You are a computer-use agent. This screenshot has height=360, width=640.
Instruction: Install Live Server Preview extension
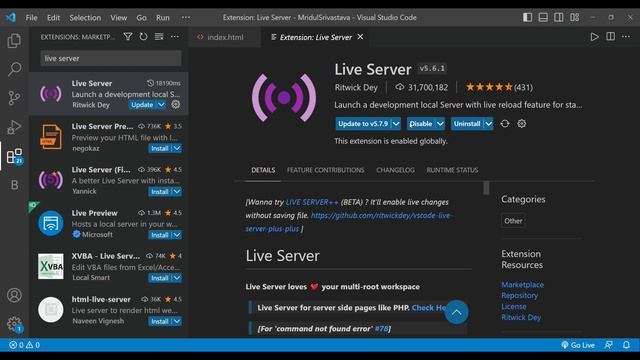click(x=160, y=148)
